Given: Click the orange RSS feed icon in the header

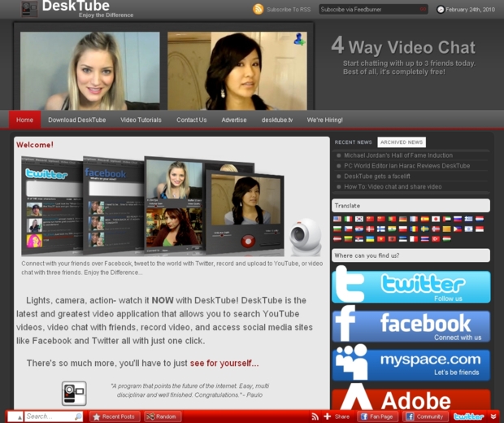Looking at the screenshot, I should point(259,9).
